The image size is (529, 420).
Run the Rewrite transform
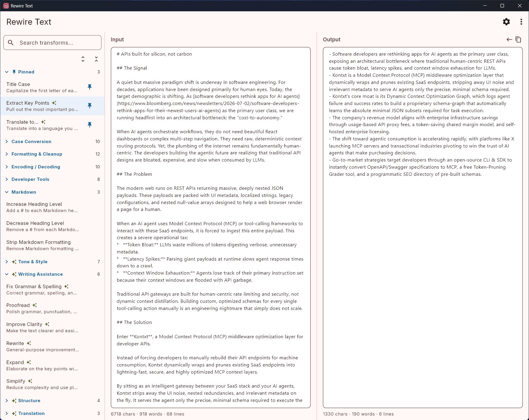coord(52,346)
